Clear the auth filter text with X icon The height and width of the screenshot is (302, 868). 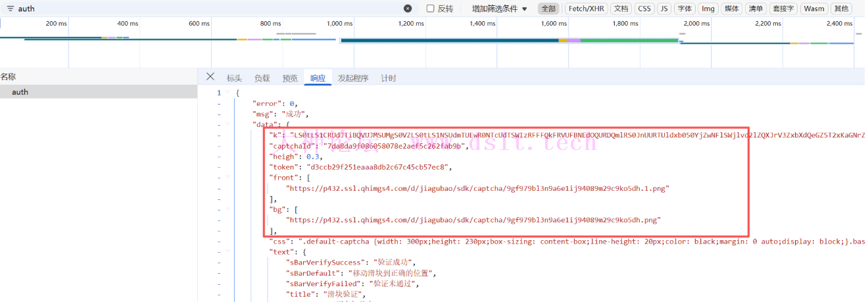(x=408, y=9)
